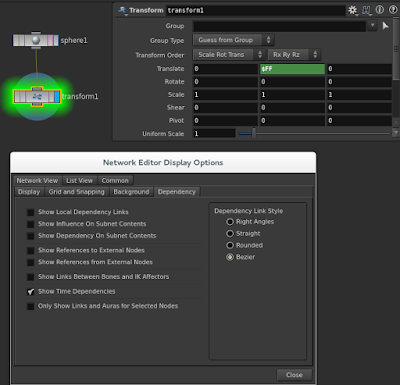
Task: Open the Group field dropdown arrow
Action: [x=372, y=26]
